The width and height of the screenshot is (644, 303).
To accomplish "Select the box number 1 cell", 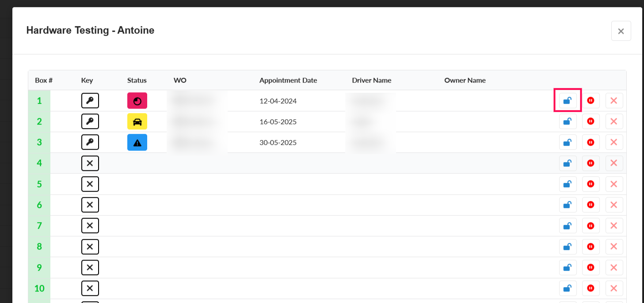I will [x=39, y=101].
